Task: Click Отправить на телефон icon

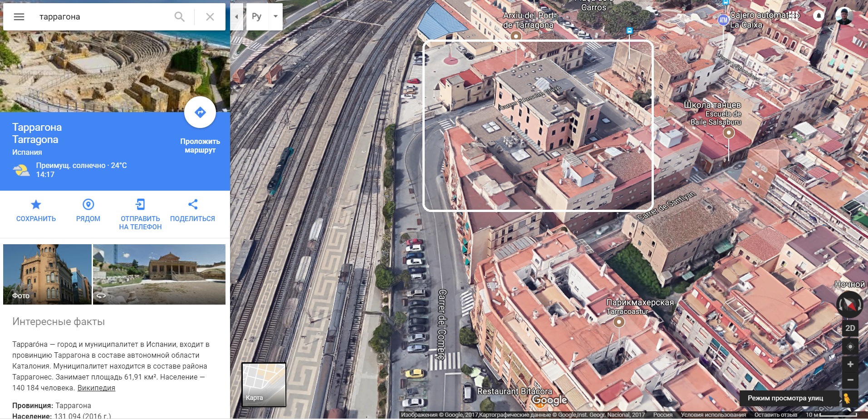Action: coord(140,204)
